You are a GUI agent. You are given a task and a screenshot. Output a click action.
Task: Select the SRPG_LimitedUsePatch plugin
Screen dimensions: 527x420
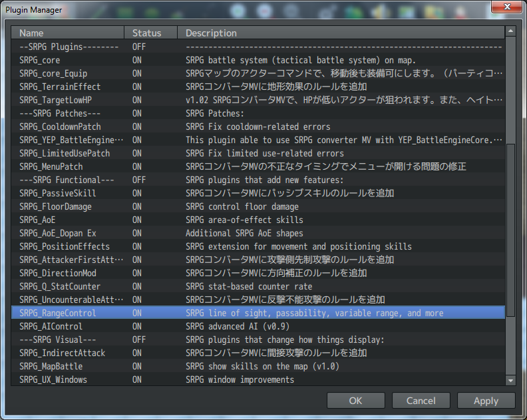click(258, 153)
